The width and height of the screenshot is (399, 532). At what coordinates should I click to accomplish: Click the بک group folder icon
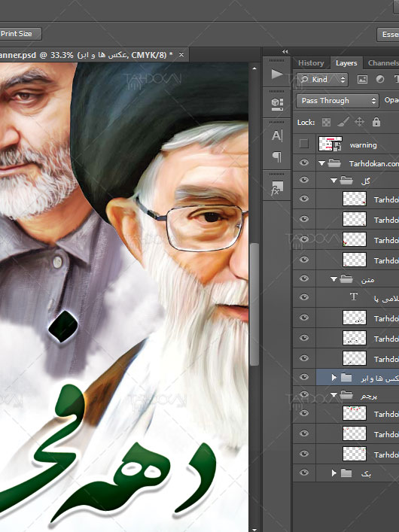[346, 473]
